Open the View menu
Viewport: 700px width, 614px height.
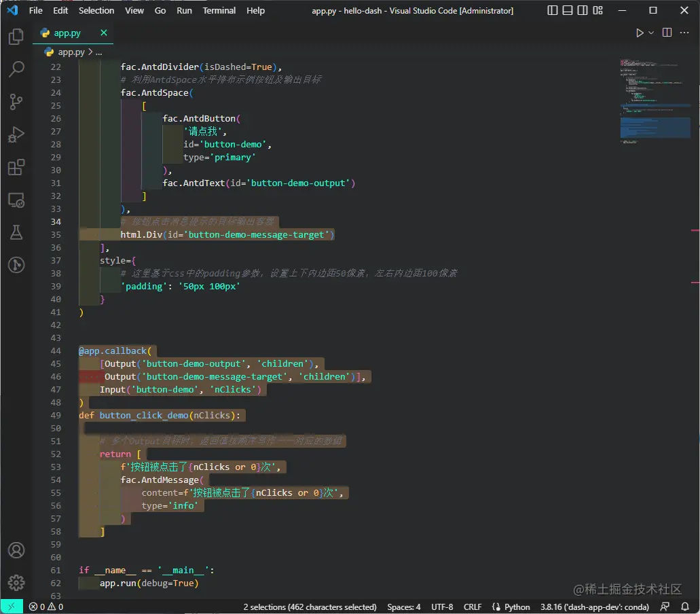coord(134,10)
